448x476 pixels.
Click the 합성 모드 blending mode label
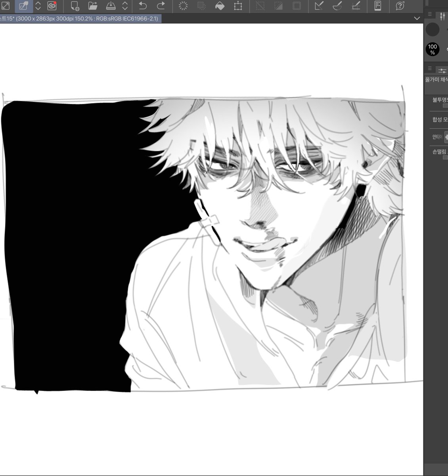(x=440, y=119)
